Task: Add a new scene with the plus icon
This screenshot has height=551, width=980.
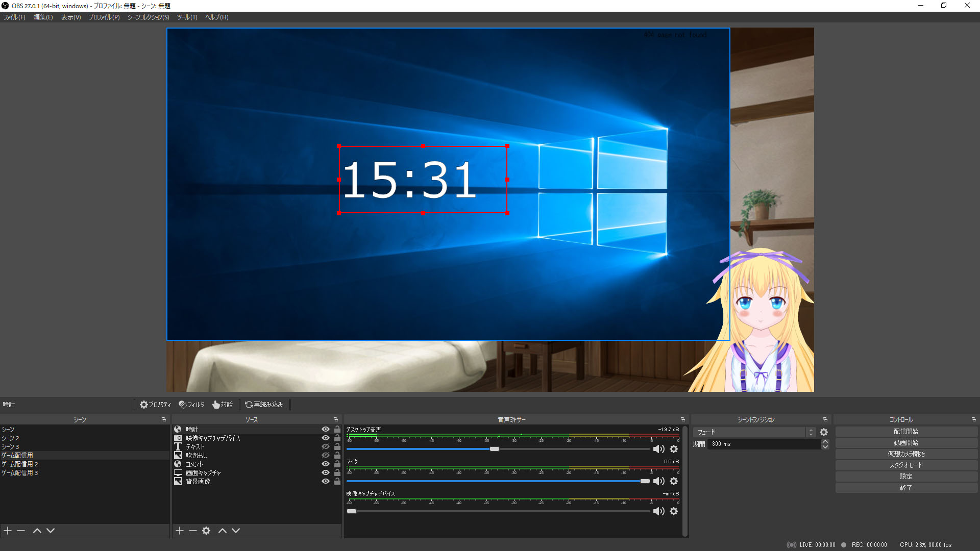Action: (x=8, y=531)
